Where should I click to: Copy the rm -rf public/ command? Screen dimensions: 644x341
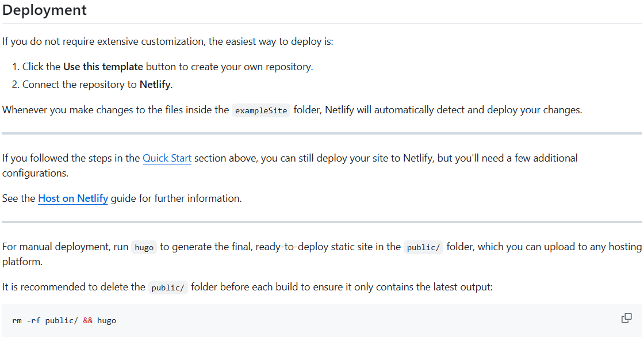[626, 317]
